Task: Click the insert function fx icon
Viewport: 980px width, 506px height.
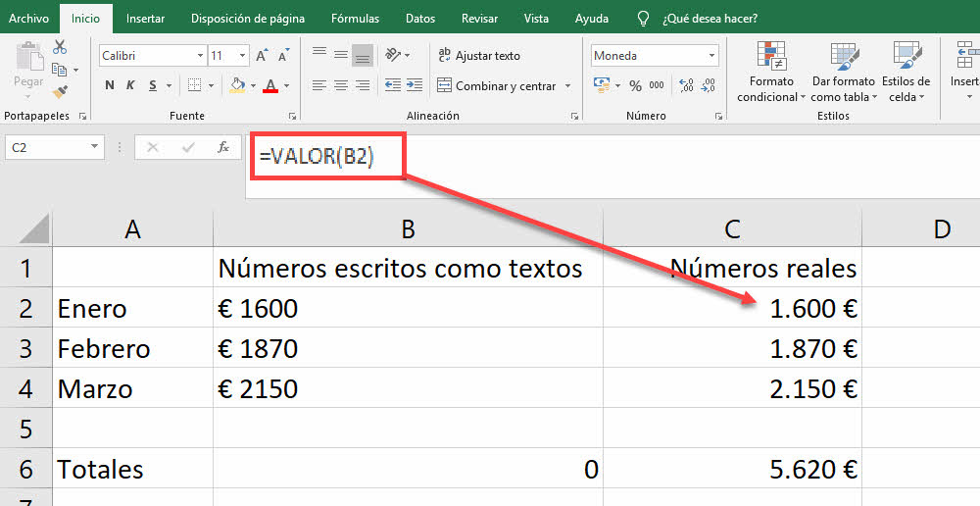Action: tap(223, 148)
